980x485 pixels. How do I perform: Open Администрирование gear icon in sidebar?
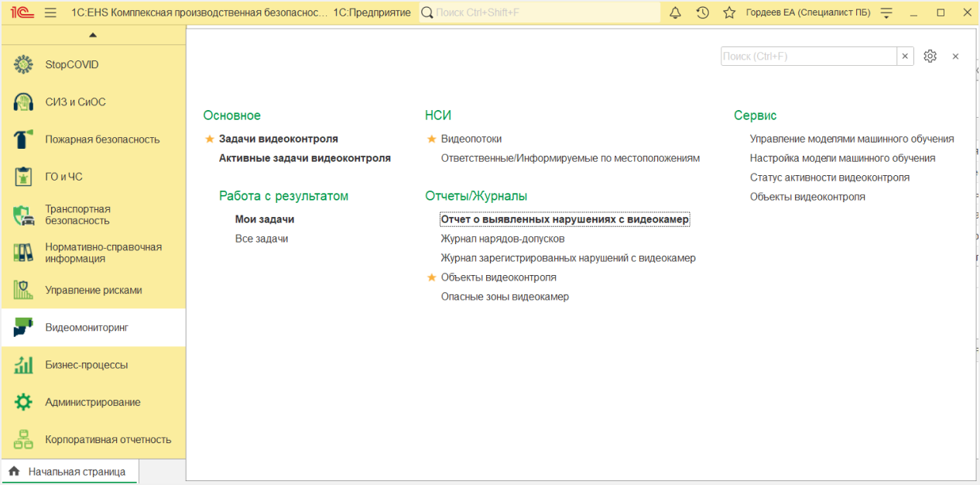[24, 402]
